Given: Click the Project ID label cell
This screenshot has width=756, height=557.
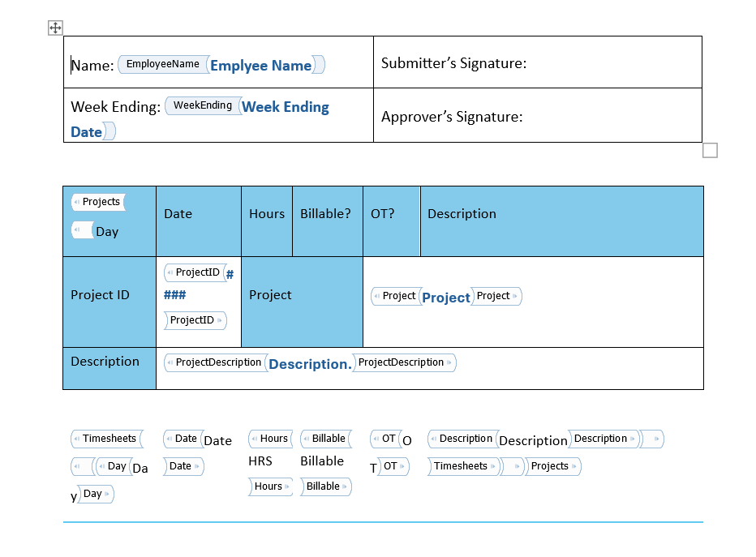Looking at the screenshot, I should [110, 302].
